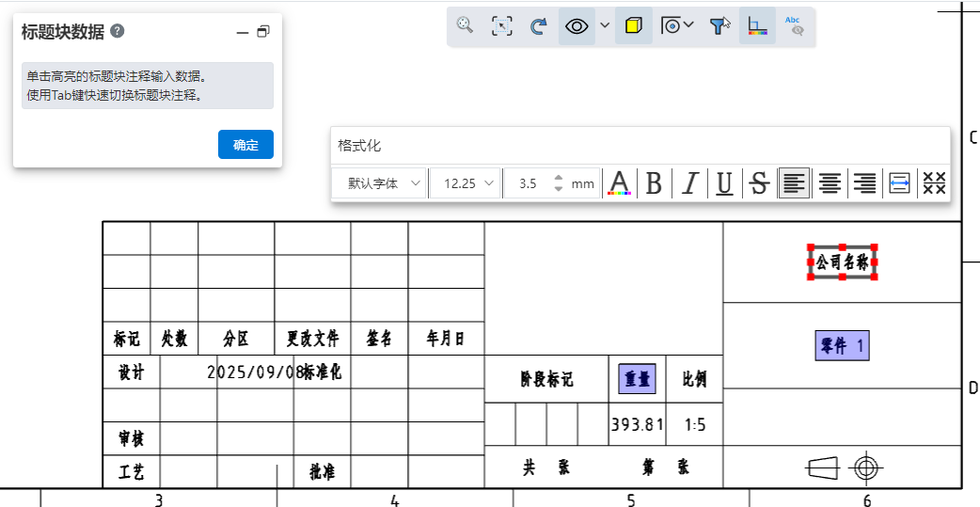This screenshot has height=507, width=980.
Task: Expand the arrow next to eye icon
Action: coord(605,25)
